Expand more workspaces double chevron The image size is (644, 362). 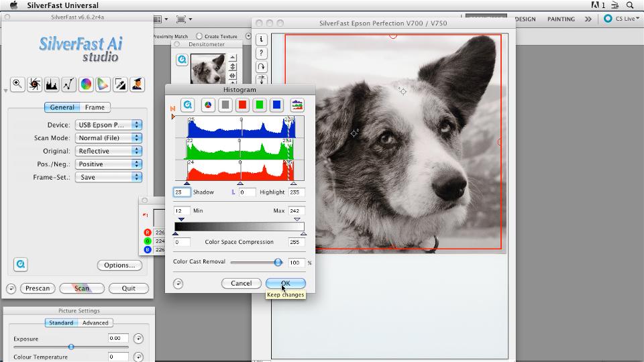588,19
